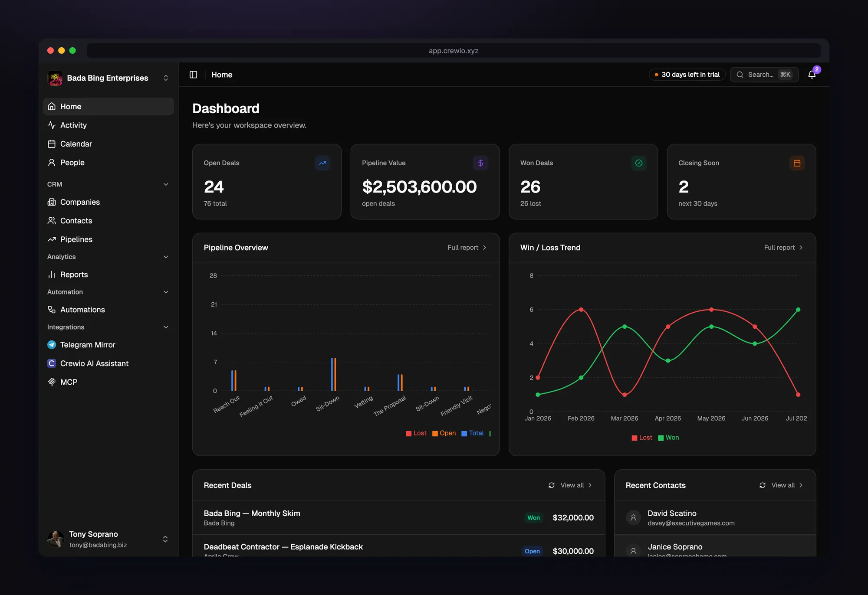Refresh the Recent Deals list

coord(552,485)
